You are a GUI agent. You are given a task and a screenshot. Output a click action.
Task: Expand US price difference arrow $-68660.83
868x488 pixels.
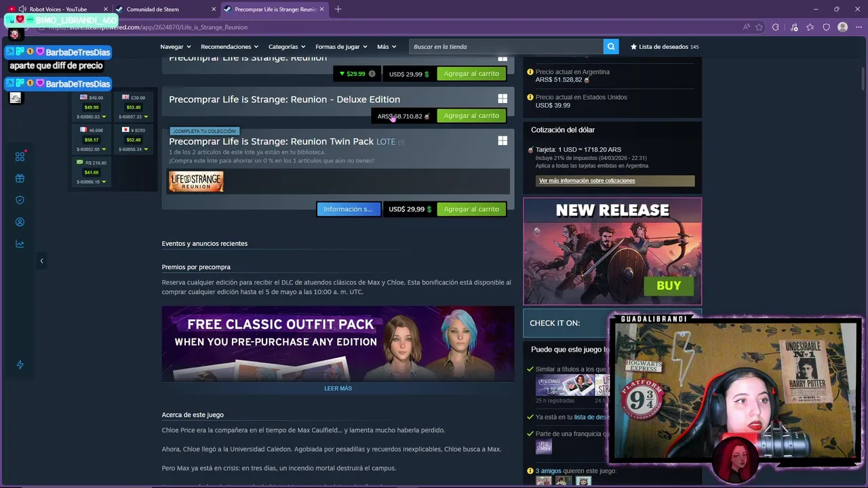click(104, 117)
